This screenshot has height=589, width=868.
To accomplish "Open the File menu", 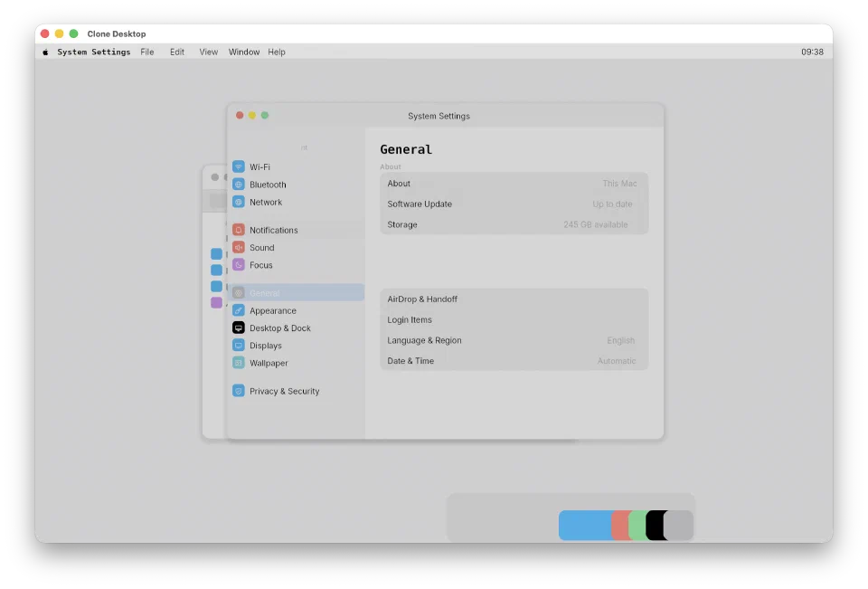I will (x=147, y=52).
